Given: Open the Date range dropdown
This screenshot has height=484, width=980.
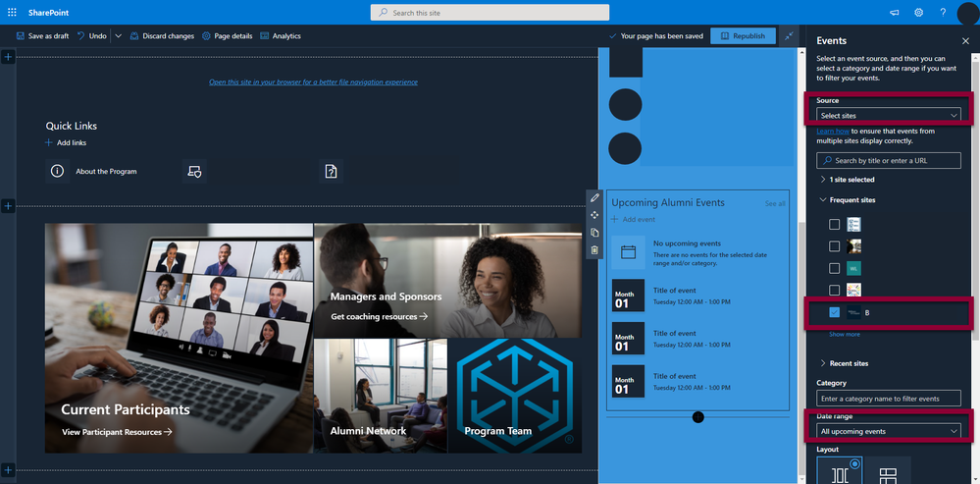Looking at the screenshot, I should click(888, 431).
